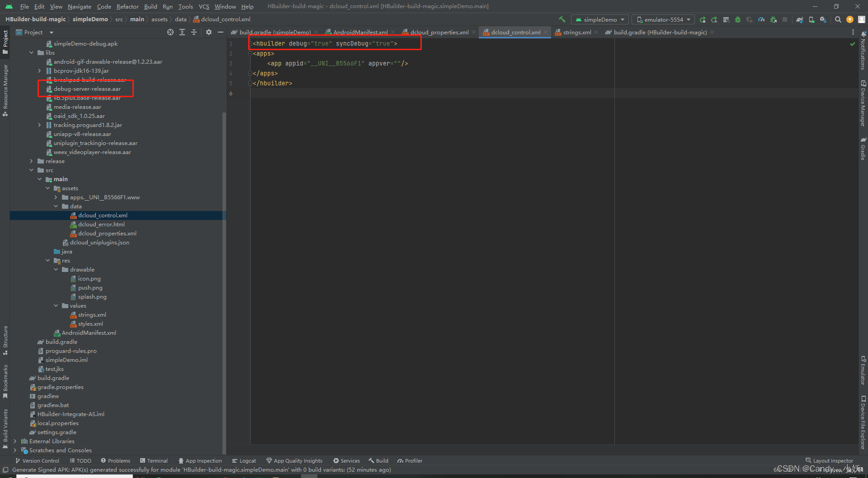The height and width of the screenshot is (478, 868).
Task: Expand the apps.__UNI__B5566F1.www folder
Action: pyautogui.click(x=56, y=197)
